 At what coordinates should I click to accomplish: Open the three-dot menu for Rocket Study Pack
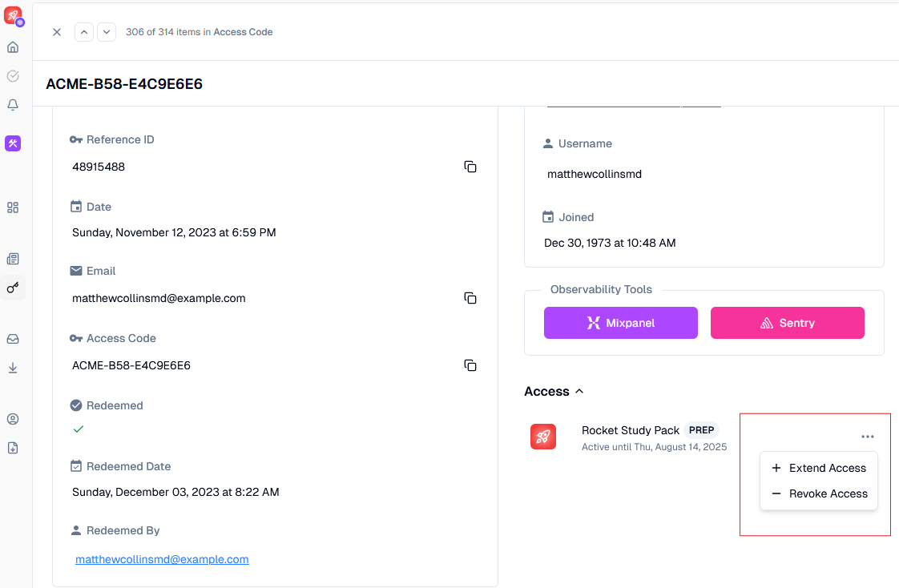[867, 437]
